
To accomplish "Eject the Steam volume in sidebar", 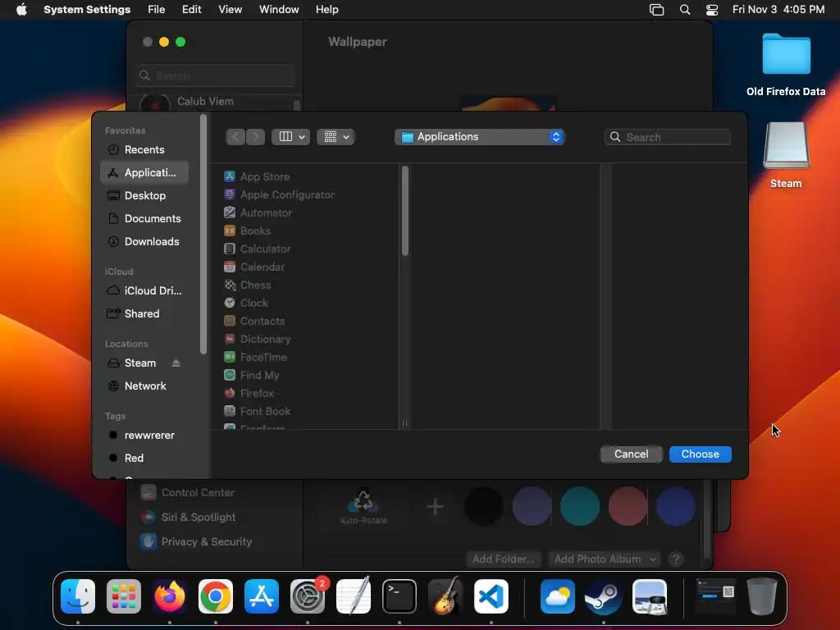I will (176, 363).
